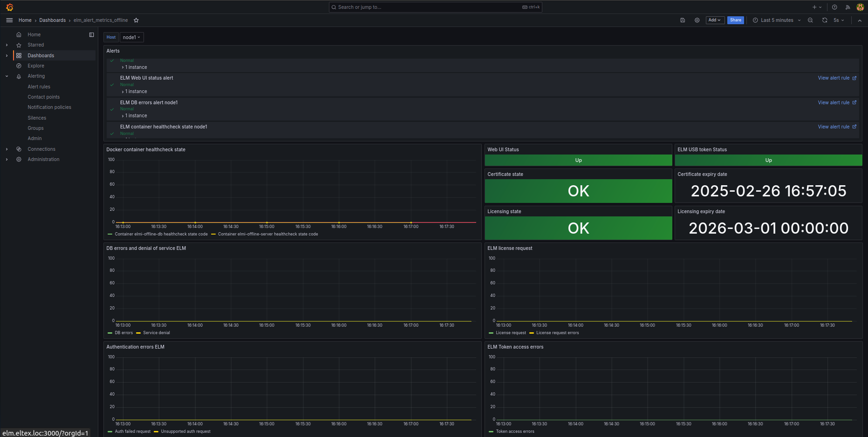This screenshot has height=437, width=868.
Task: Open dashboard settings gear icon
Action: [697, 20]
